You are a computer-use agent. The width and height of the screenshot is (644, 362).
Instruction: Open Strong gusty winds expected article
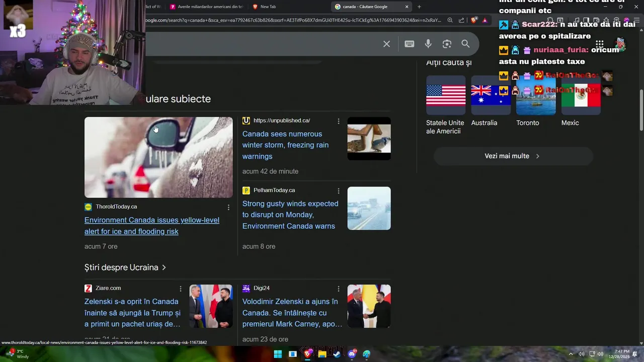[290, 215]
